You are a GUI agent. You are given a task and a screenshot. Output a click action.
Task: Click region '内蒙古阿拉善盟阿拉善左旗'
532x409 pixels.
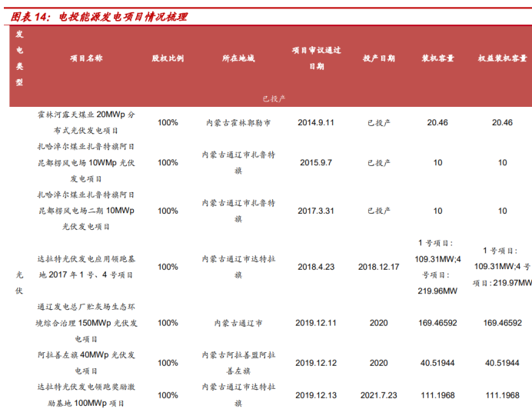click(238, 363)
